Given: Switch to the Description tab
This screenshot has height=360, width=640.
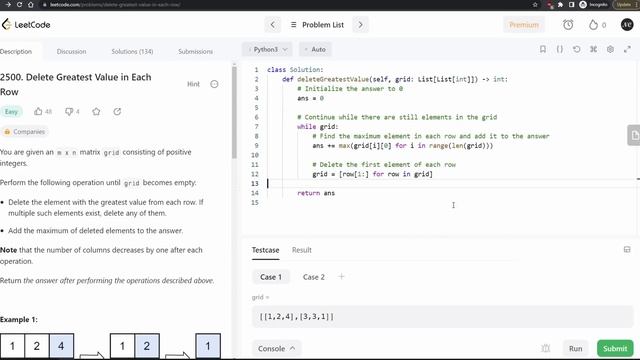Looking at the screenshot, I should [16, 51].
